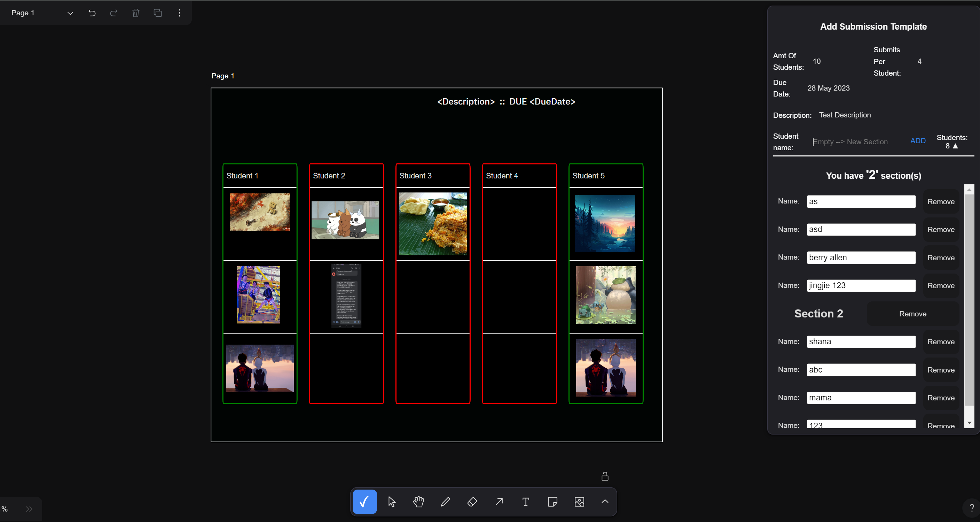Duplicate the page with the copy icon

tap(157, 13)
